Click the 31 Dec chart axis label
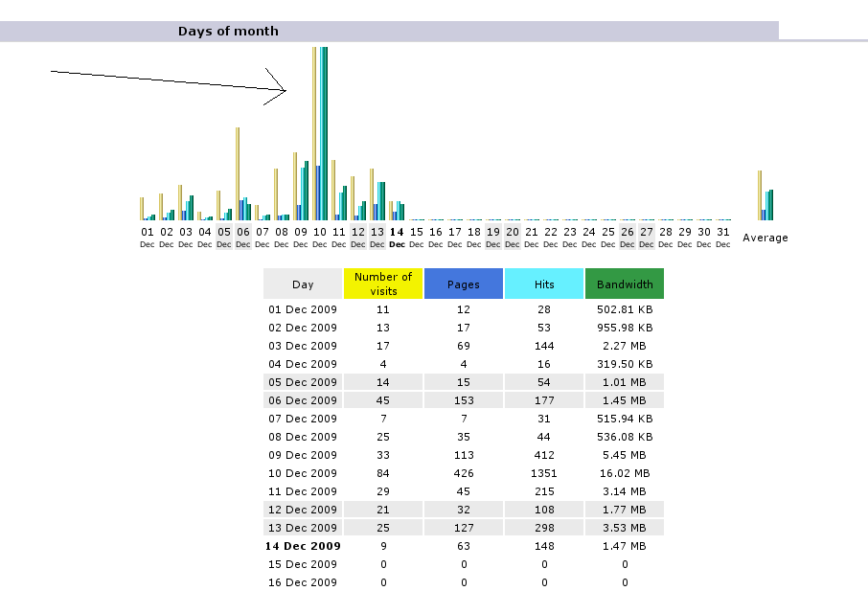Screen dimensions: 868x591 point(723,237)
